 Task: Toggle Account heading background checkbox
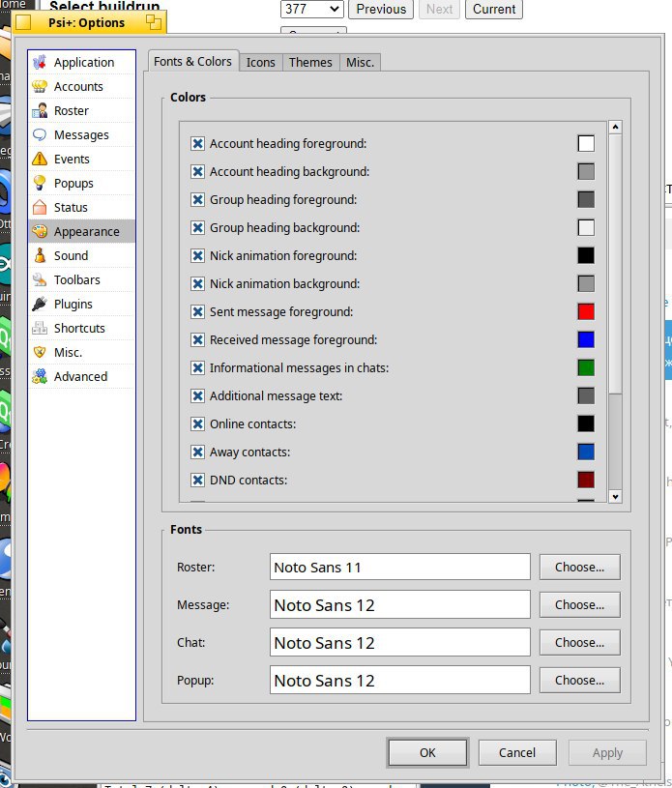click(197, 172)
